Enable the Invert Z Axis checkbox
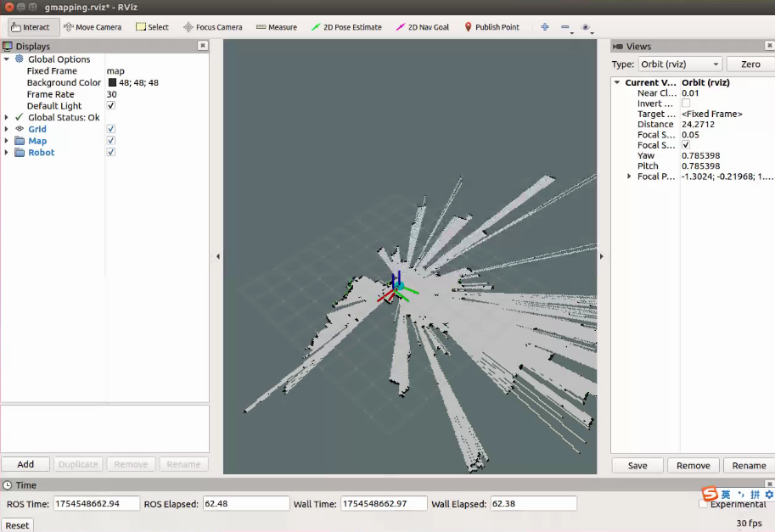Image resolution: width=775 pixels, height=532 pixels. [x=686, y=104]
